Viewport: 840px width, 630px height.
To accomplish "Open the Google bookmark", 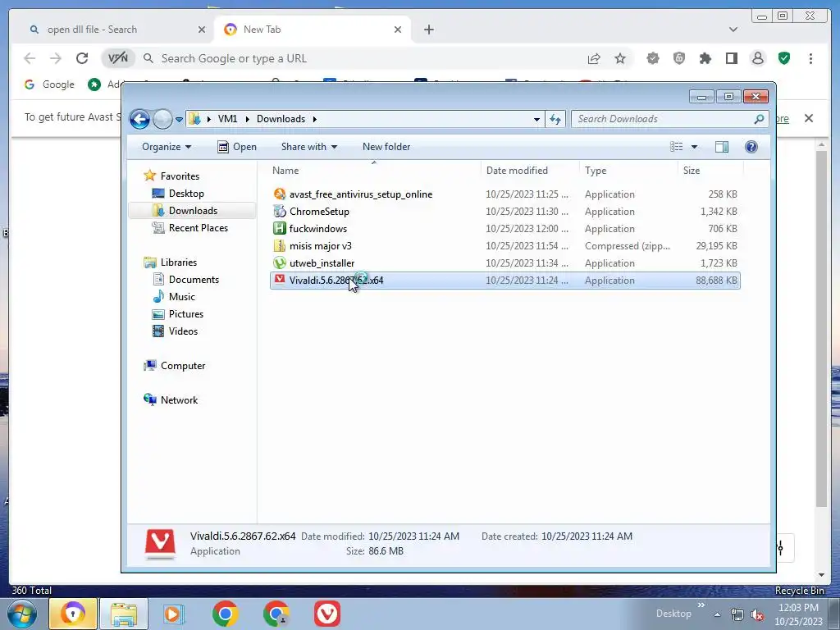I will pyautogui.click(x=50, y=84).
